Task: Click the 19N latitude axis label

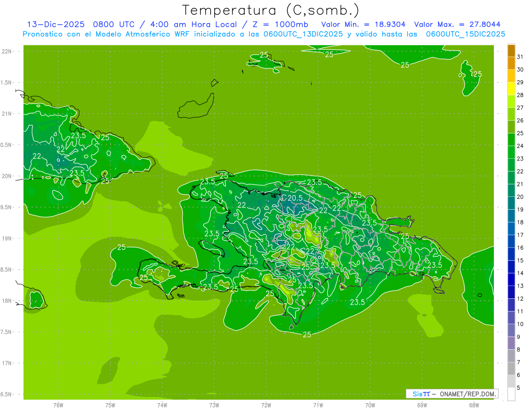Action: (7, 239)
